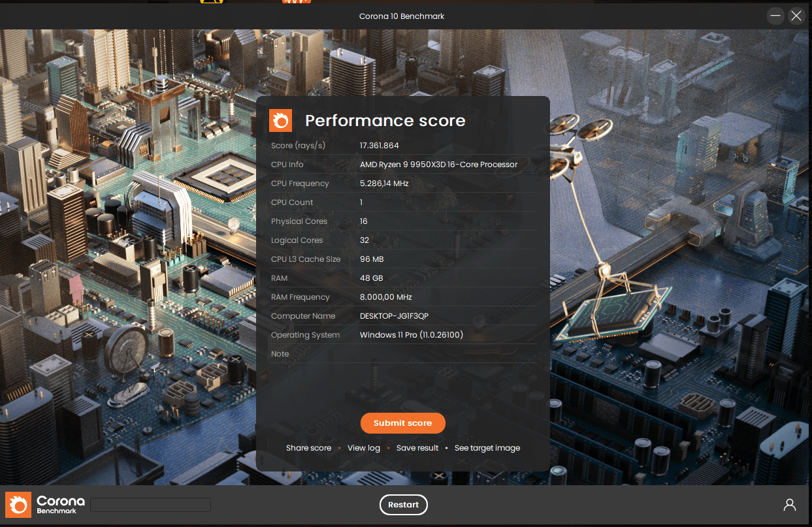Select CPU frequency value 5.286,14 MHz
This screenshot has height=527, width=812.
384,184
